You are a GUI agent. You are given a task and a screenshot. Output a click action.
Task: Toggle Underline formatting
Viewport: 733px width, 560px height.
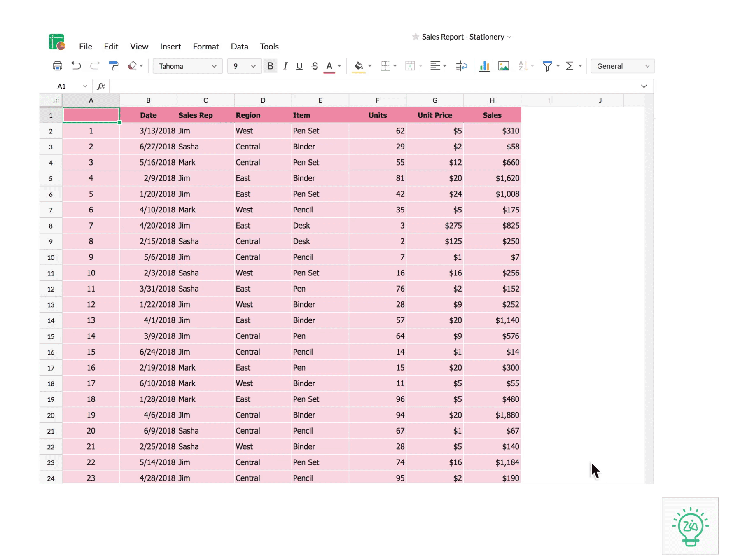(x=299, y=66)
